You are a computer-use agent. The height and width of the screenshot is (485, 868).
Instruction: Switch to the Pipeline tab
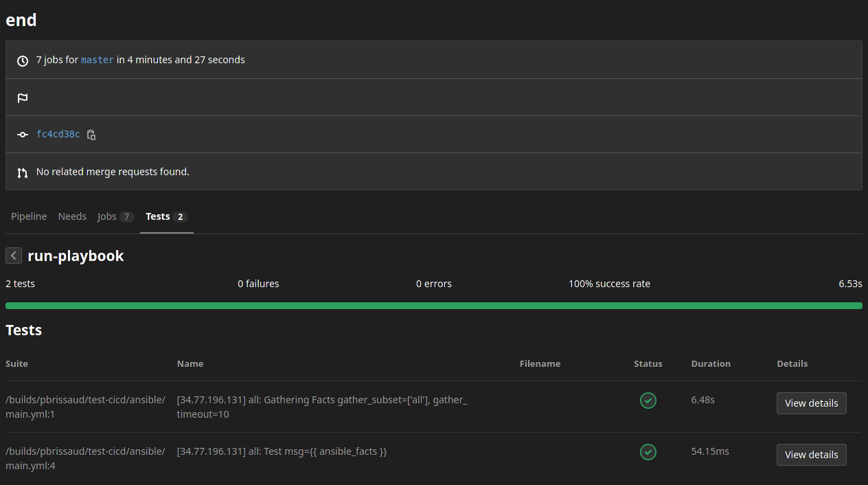coord(29,216)
